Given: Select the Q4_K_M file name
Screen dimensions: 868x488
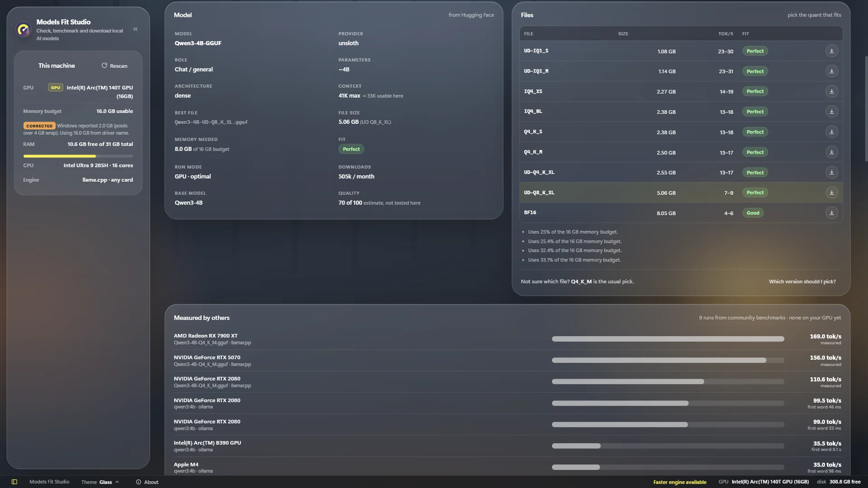Looking at the screenshot, I should tap(533, 152).
